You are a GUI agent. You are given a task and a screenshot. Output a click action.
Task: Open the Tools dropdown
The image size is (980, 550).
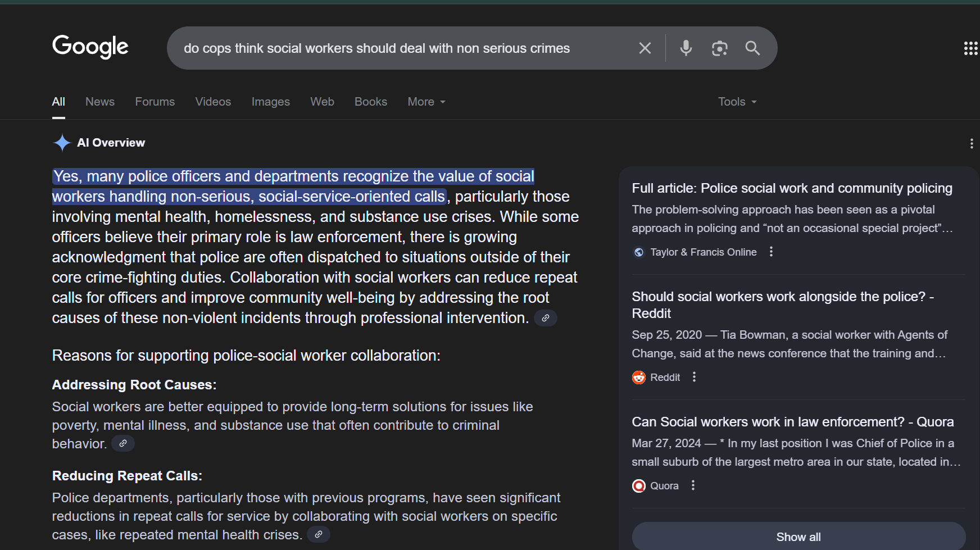737,102
